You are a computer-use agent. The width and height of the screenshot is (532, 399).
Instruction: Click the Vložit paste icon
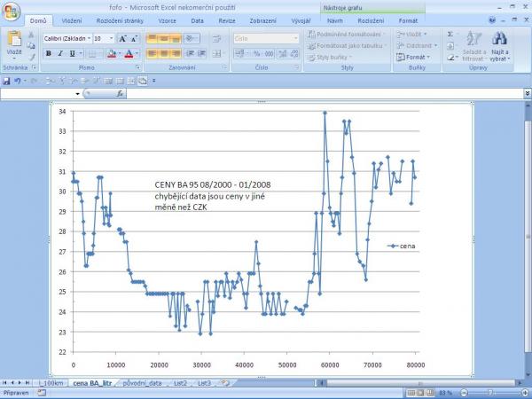tap(14, 42)
